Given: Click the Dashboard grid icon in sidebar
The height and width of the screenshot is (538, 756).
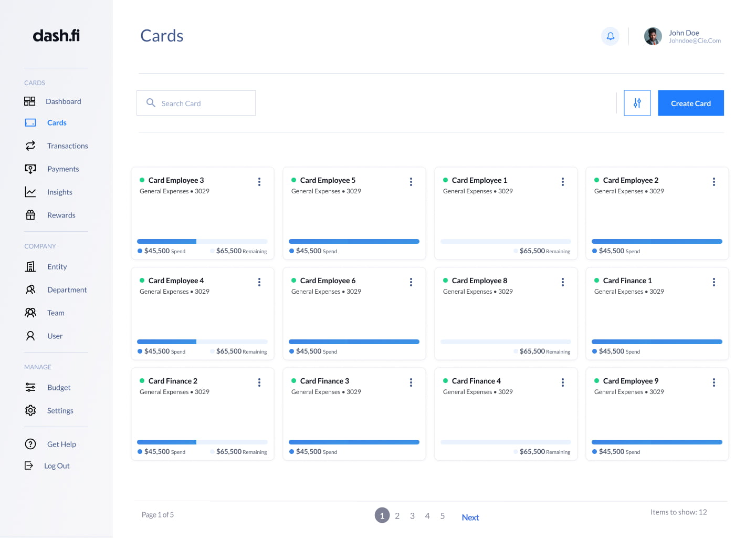Looking at the screenshot, I should click(x=30, y=101).
